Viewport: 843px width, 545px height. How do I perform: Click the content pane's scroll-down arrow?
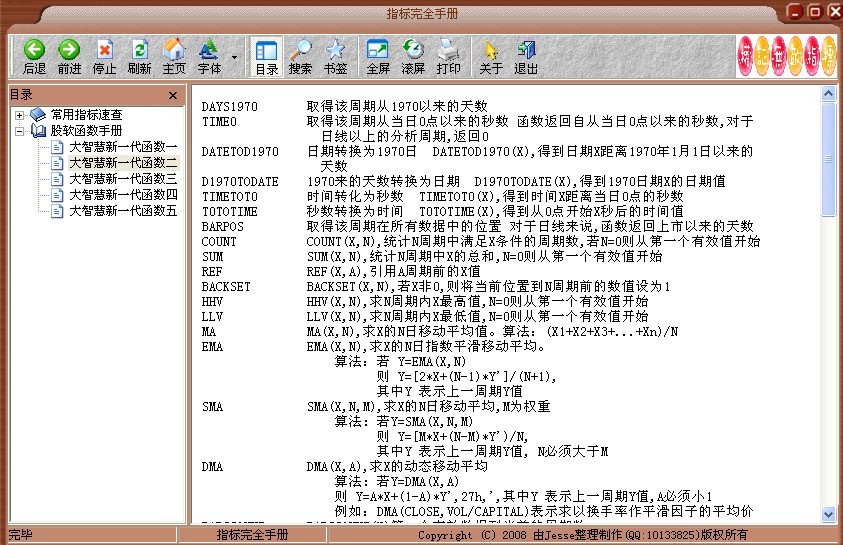tap(828, 515)
